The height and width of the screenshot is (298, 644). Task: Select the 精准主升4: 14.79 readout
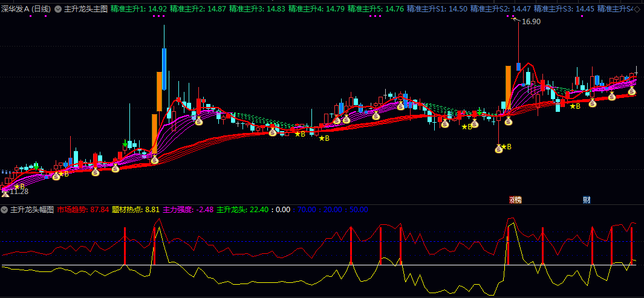coord(317,8)
